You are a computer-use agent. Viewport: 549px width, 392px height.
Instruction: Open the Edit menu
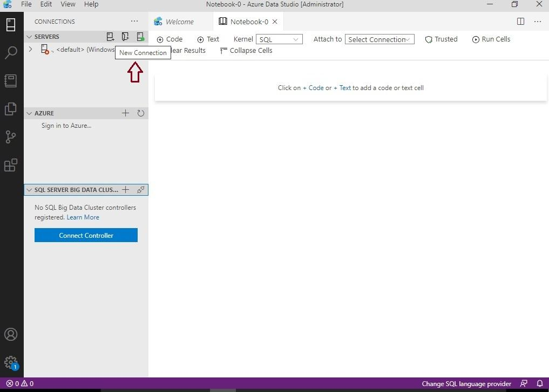tap(46, 4)
